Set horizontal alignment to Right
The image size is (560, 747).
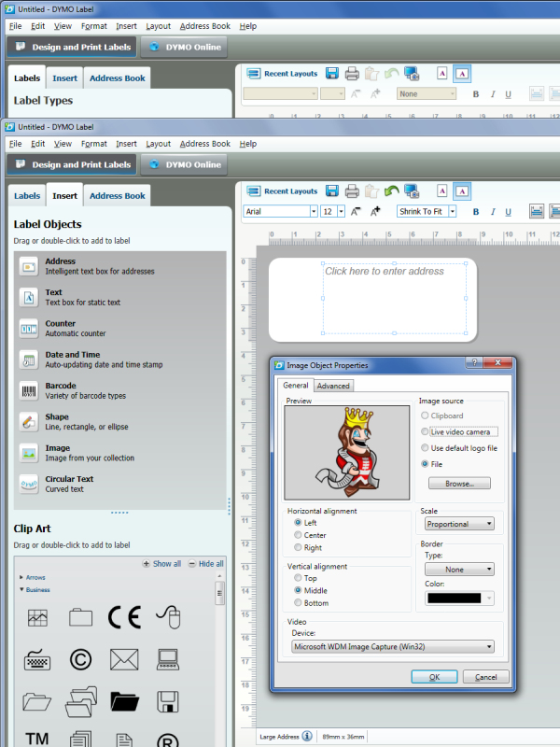click(x=308, y=547)
